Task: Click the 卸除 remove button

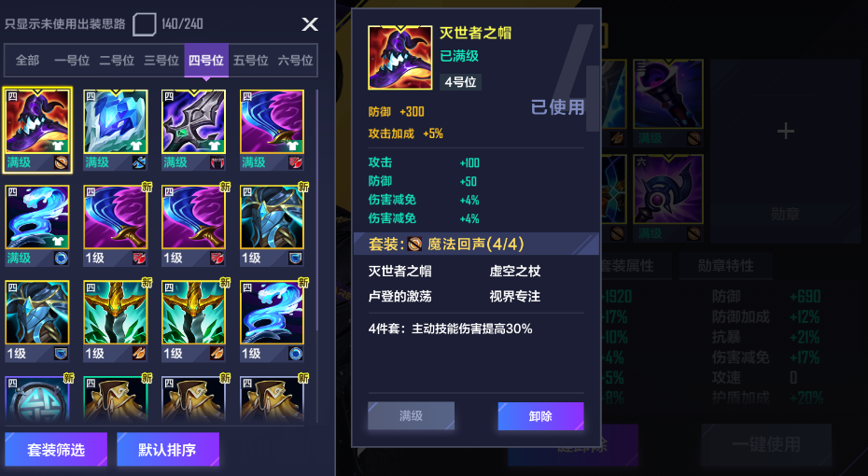Action: (540, 416)
